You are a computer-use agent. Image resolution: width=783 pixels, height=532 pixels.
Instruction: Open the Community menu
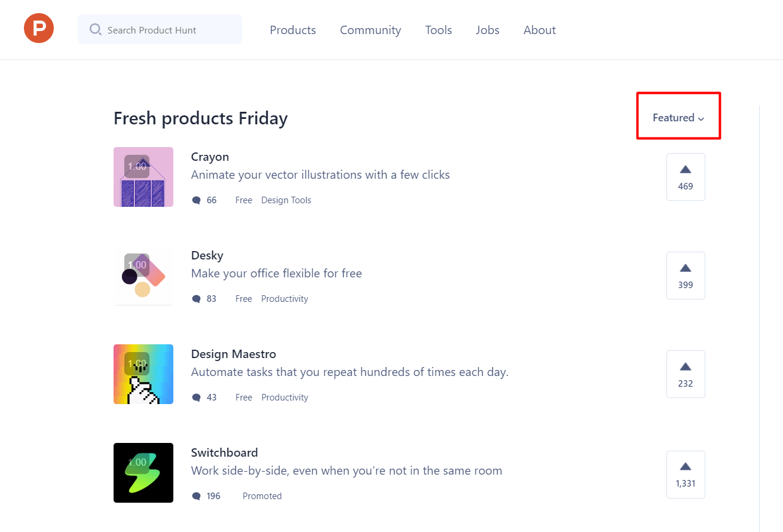371,30
